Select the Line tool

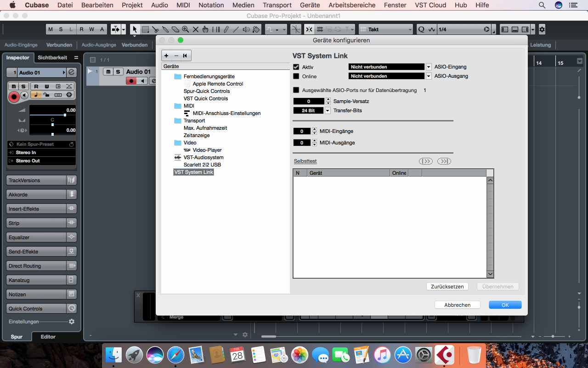pyautogui.click(x=236, y=29)
